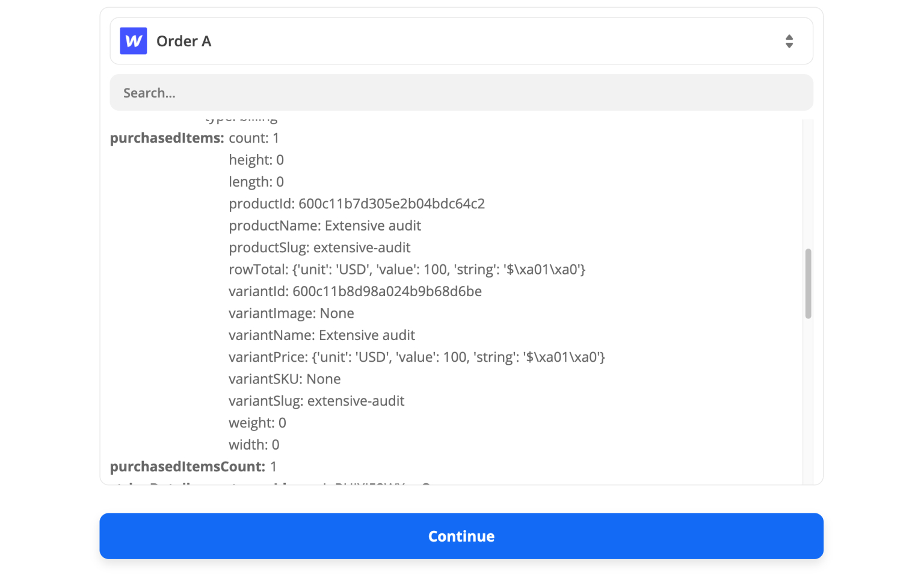The width and height of the screenshot is (924, 579).
Task: Select the variantImage None value
Action: coord(291,313)
